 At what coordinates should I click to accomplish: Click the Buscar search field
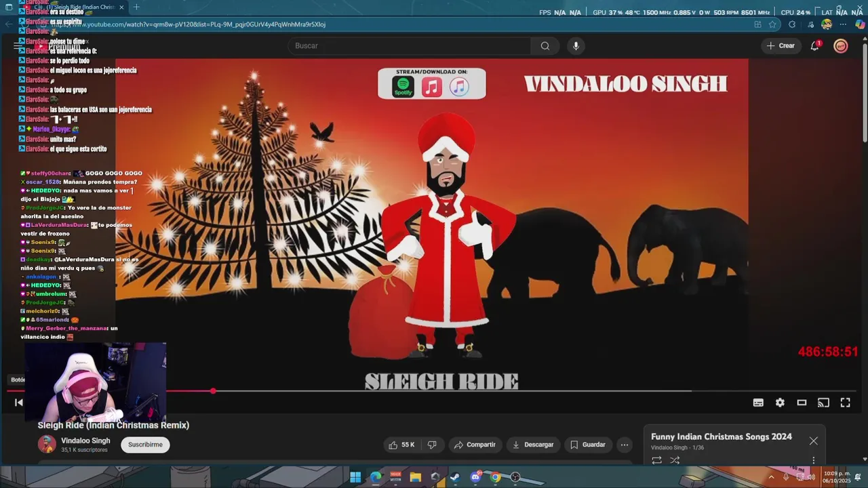(410, 45)
